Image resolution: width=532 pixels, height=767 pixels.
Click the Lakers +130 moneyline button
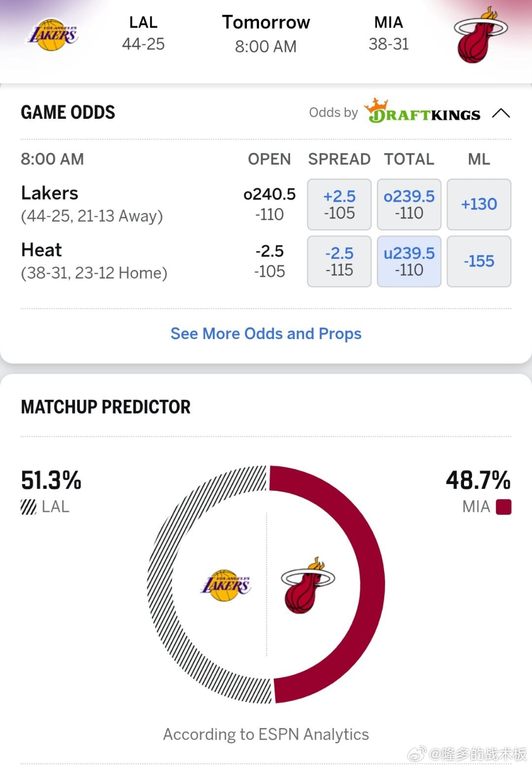[479, 204]
